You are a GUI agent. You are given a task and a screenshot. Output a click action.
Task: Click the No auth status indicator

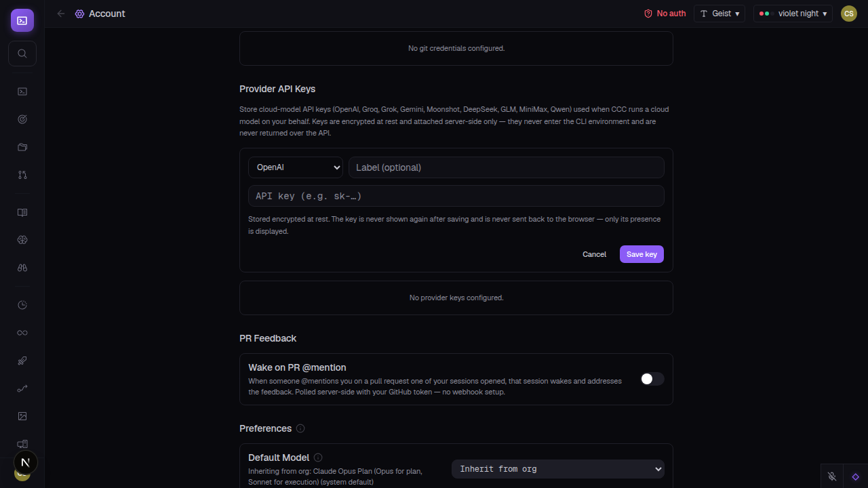pyautogui.click(x=665, y=14)
